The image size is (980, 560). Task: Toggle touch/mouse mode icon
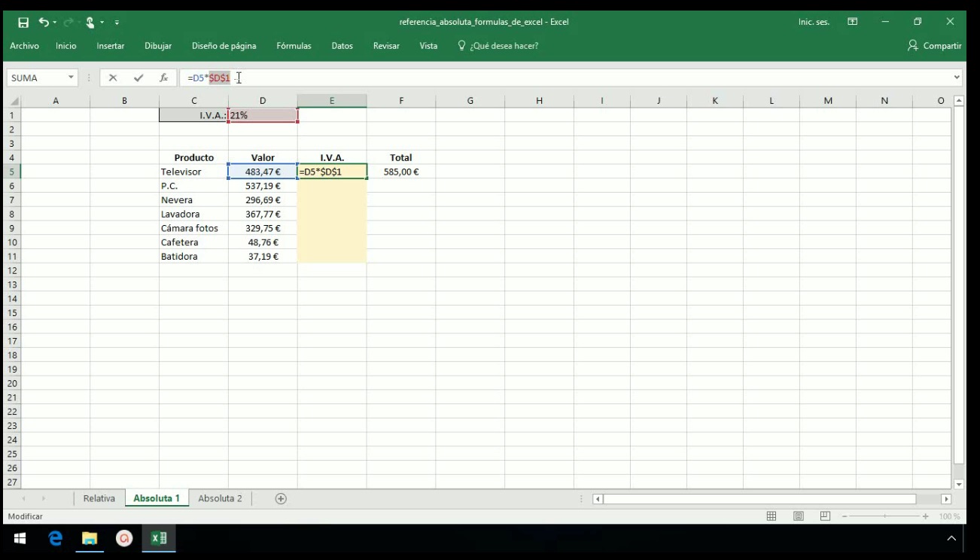point(90,23)
